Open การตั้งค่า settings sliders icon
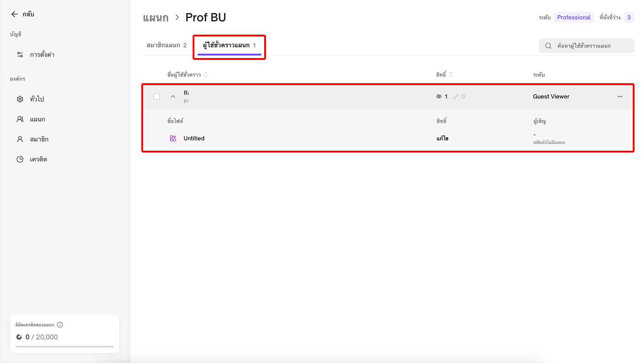The image size is (644, 363). pyautogui.click(x=20, y=54)
